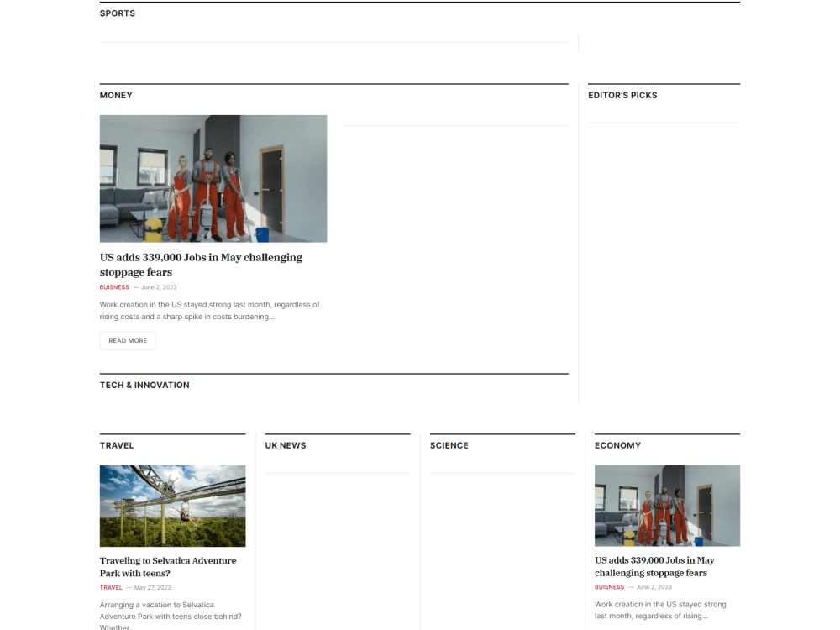Image resolution: width=840 pixels, height=630 pixels.
Task: Browse the TRAVEL section header
Action: [117, 445]
